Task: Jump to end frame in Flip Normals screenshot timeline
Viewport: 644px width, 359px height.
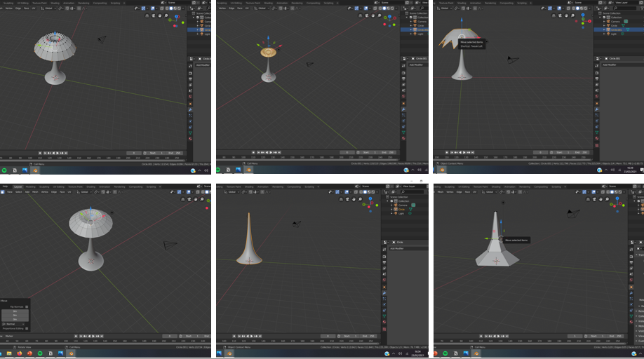Action: 102,336
